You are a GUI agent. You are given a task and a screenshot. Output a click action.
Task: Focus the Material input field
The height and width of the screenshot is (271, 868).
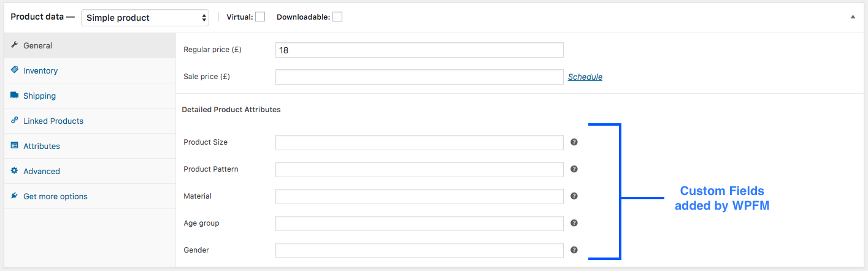click(x=420, y=196)
